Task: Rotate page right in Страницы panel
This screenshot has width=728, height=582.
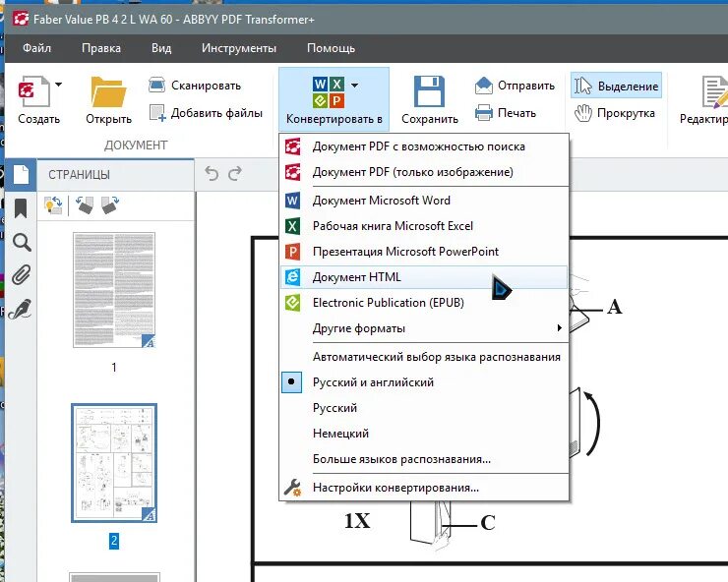Action: [110, 204]
